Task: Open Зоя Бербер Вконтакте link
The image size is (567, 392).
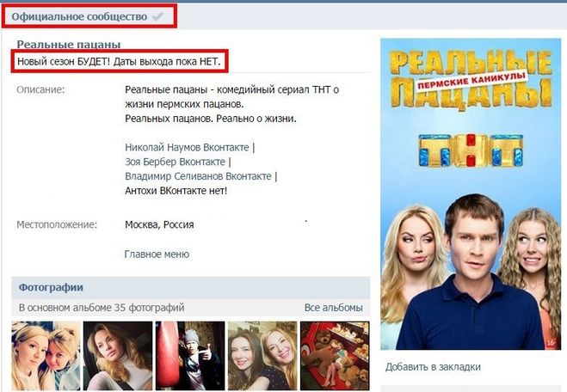Action: point(175,162)
